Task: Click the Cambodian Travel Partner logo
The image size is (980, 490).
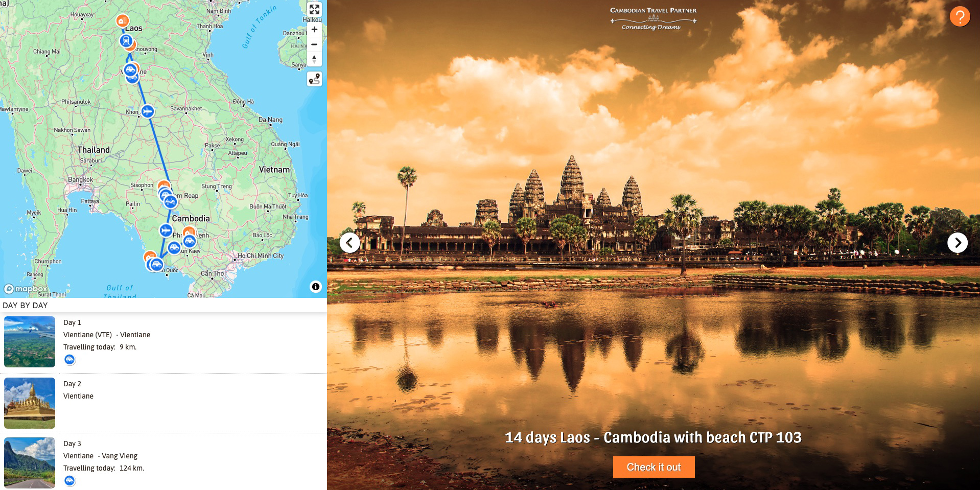Action: tap(653, 18)
